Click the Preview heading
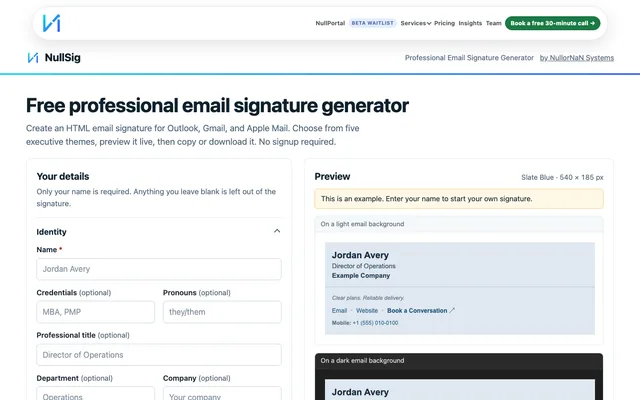The width and height of the screenshot is (640, 400). click(332, 176)
